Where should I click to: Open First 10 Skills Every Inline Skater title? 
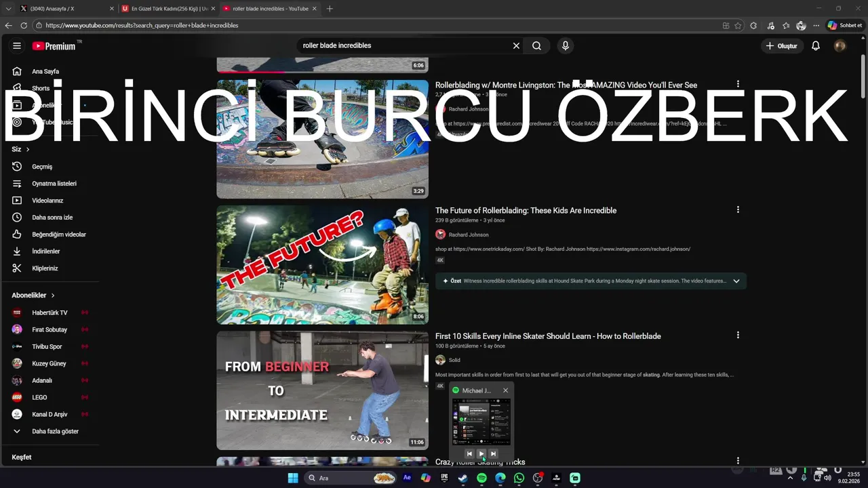[548, 335]
